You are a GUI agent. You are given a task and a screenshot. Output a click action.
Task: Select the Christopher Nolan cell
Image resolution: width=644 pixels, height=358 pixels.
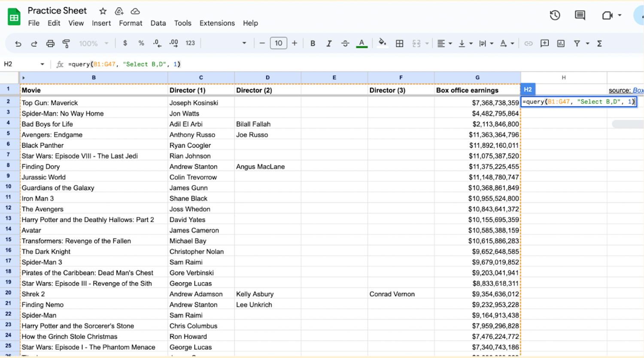click(201, 251)
